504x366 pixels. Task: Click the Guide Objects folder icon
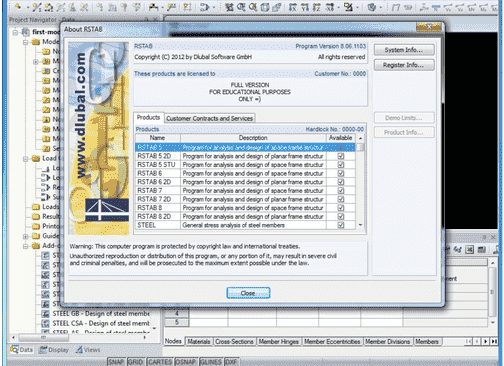point(36,236)
